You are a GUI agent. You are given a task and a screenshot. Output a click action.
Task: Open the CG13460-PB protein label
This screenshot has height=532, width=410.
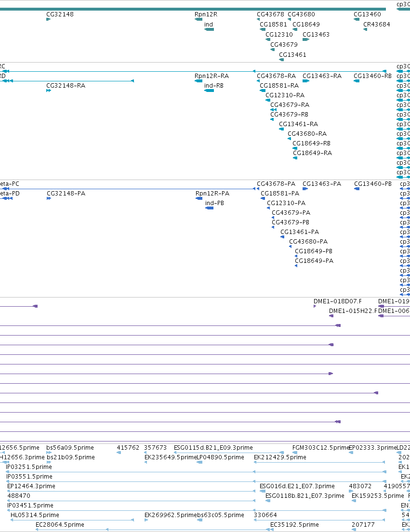click(373, 184)
